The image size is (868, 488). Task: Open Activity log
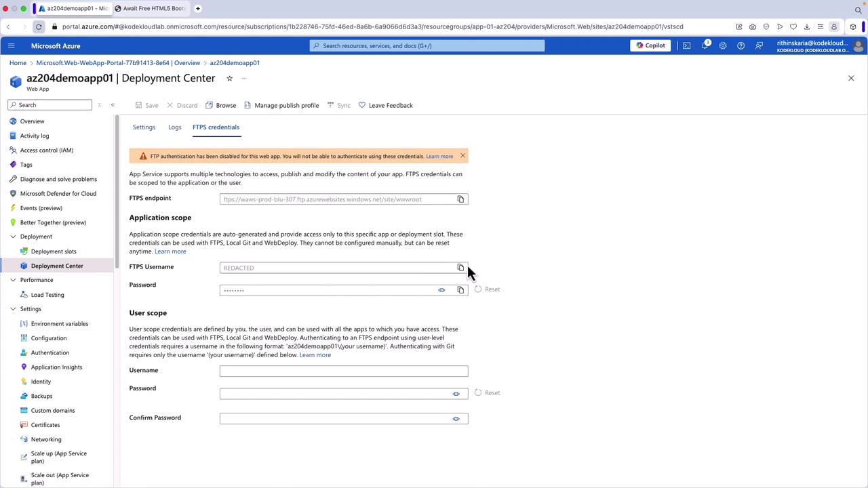click(x=35, y=136)
